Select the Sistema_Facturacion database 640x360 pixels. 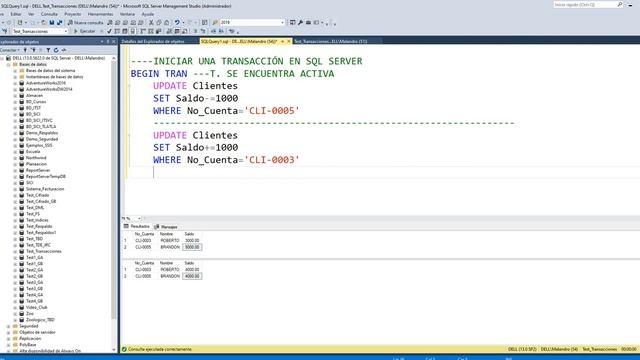coord(45,189)
